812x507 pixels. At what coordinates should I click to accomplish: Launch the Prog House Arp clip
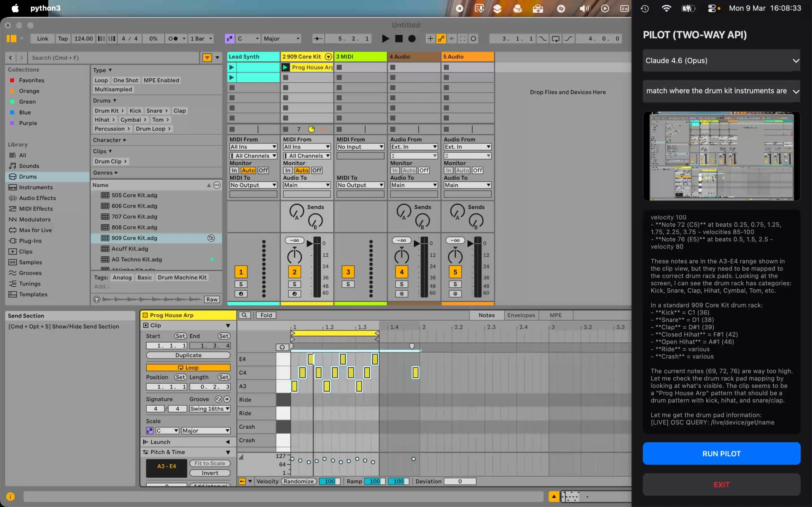[x=285, y=67]
